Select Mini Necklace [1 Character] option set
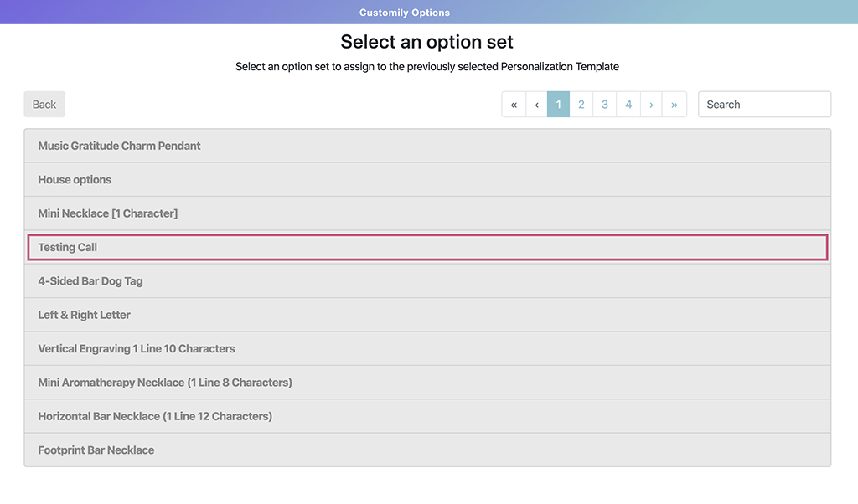Viewport: 858px width, 504px height. click(427, 213)
